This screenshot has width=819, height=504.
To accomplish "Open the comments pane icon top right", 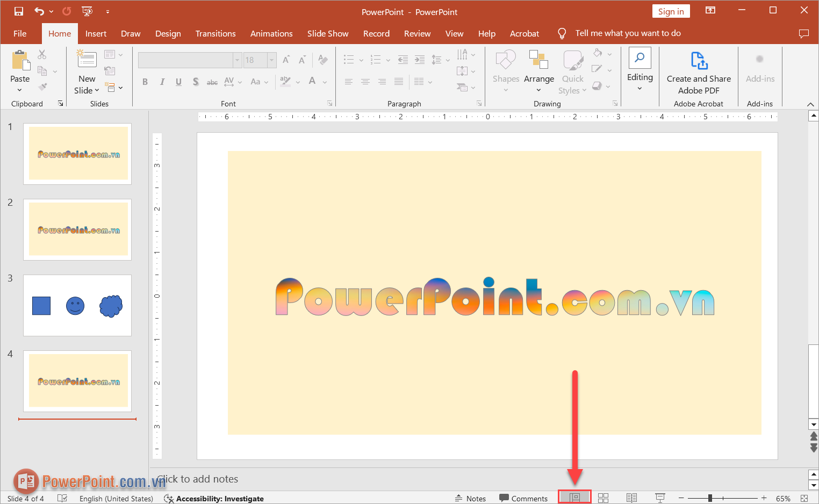I will click(x=804, y=33).
